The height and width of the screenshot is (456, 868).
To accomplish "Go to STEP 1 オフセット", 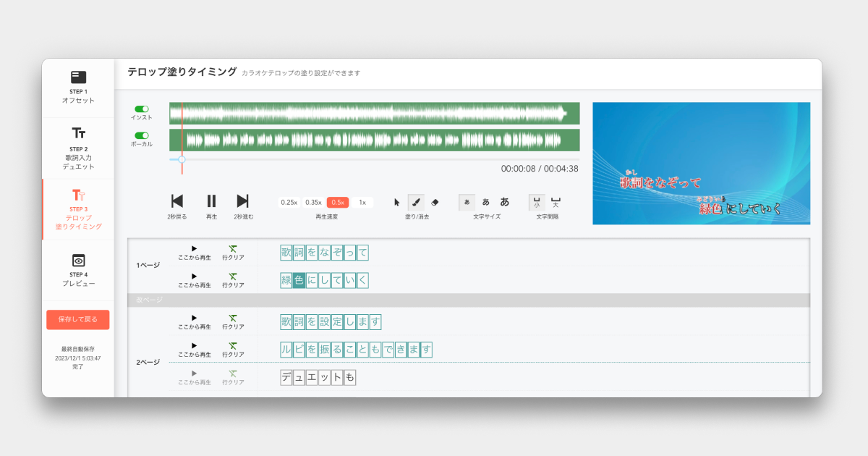I will coord(78,87).
